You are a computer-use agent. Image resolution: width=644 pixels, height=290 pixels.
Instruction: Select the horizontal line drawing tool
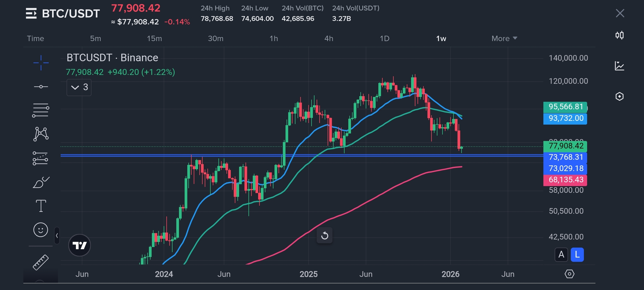click(x=41, y=87)
